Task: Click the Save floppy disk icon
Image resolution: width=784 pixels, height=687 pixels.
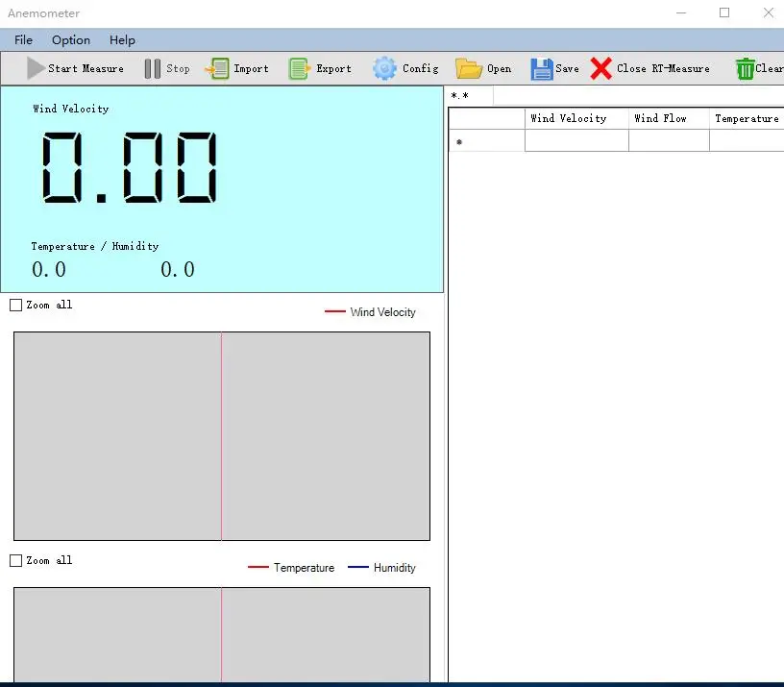Action: pos(542,69)
